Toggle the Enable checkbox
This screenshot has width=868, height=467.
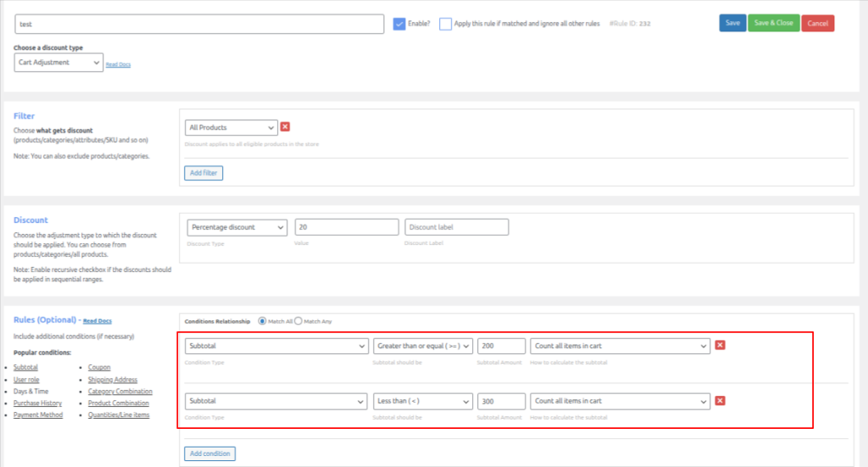[400, 24]
